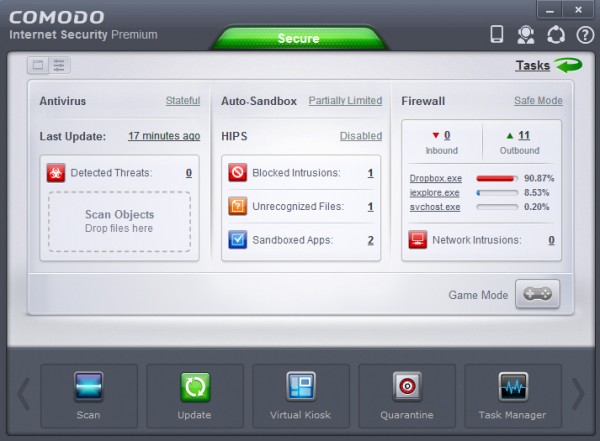The image size is (600, 441).
Task: Click the HIPS label
Action: point(234,136)
